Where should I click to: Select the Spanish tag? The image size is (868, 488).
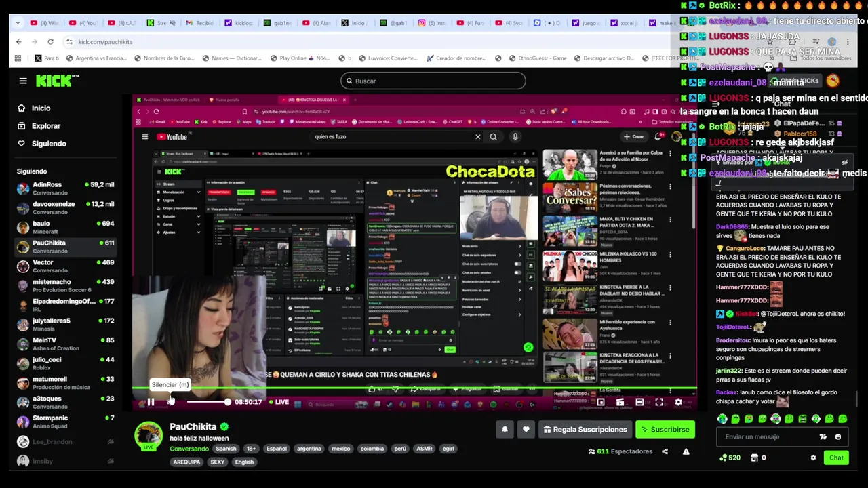pyautogui.click(x=226, y=449)
